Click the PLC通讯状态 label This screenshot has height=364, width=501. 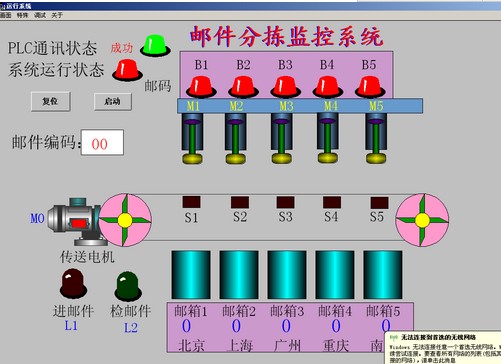coord(52,48)
